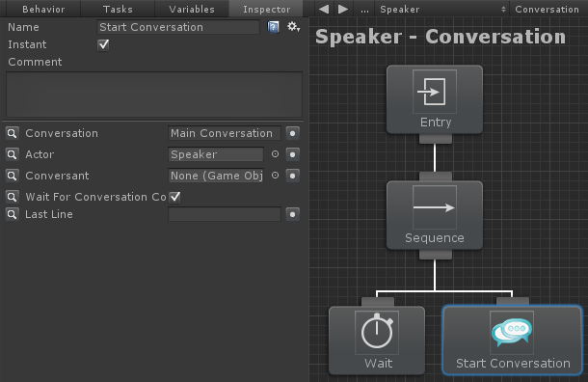Switch to the Variables tab
The width and height of the screenshot is (588, 382).
coord(192,9)
